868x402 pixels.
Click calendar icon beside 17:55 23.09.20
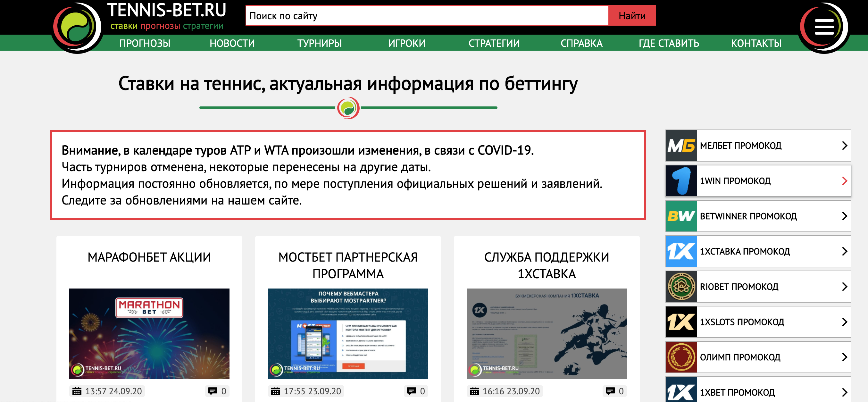(x=276, y=391)
